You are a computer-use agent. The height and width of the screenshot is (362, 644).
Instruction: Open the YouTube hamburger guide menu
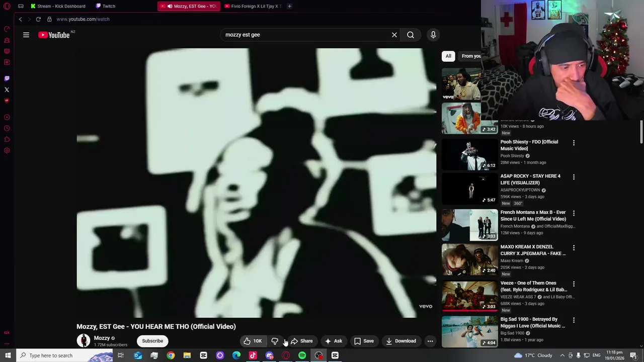click(x=26, y=35)
